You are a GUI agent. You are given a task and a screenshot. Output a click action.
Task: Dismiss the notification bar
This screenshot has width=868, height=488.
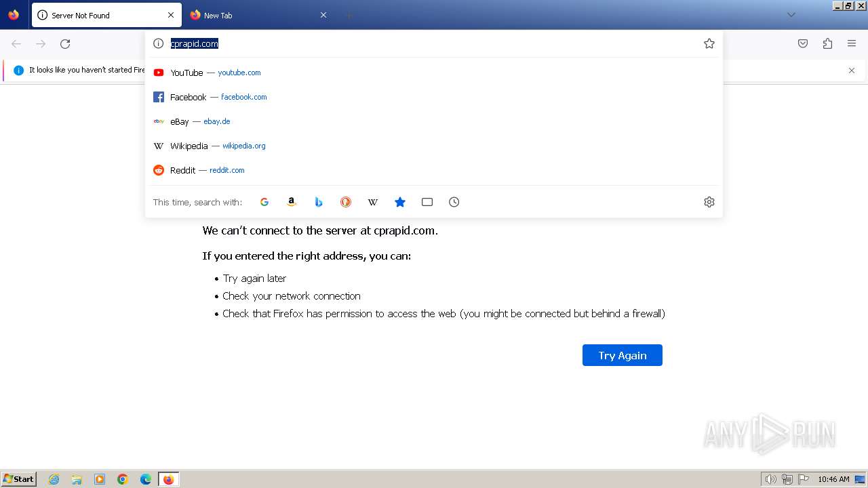point(852,70)
